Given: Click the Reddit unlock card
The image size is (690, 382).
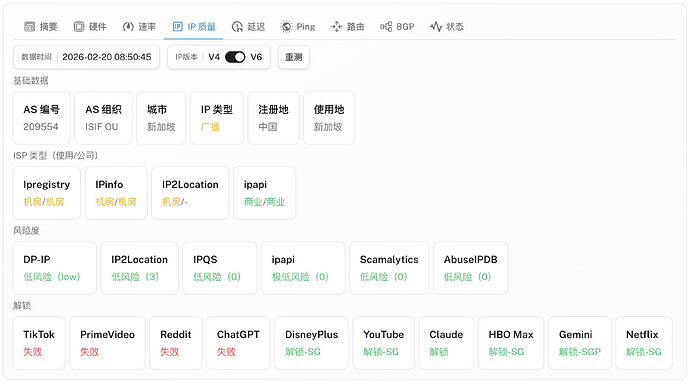Looking at the screenshot, I should coord(176,343).
